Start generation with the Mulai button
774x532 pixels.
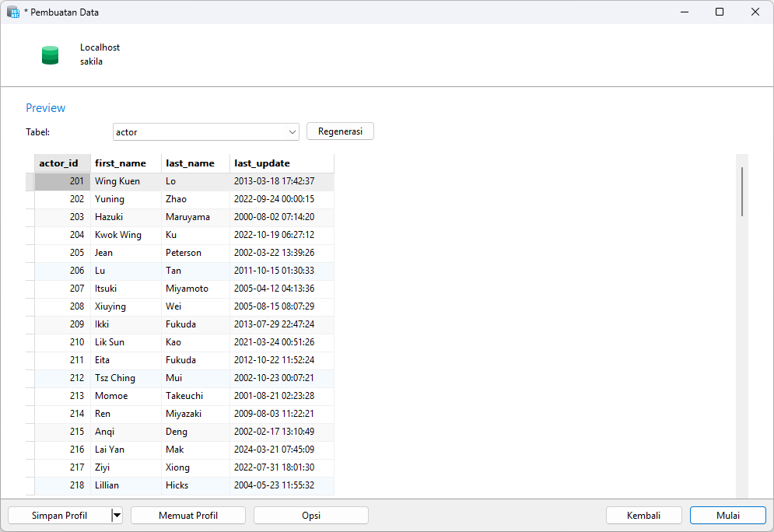click(x=727, y=515)
